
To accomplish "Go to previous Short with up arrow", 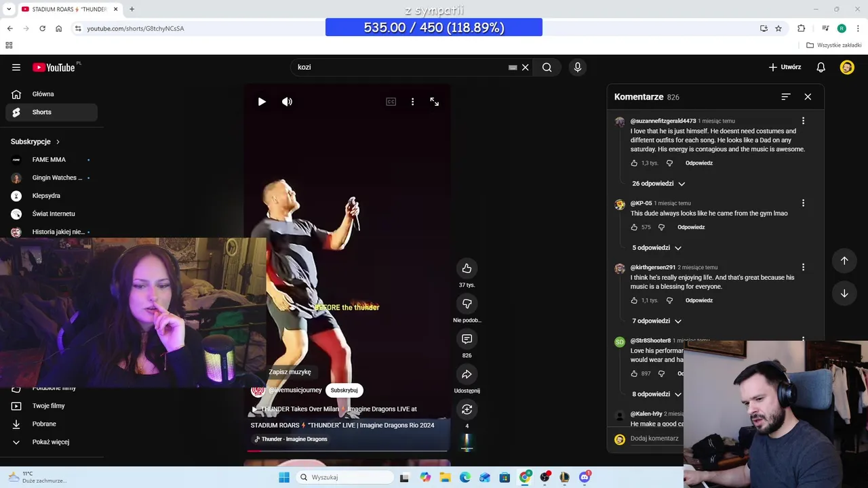I will tap(844, 261).
